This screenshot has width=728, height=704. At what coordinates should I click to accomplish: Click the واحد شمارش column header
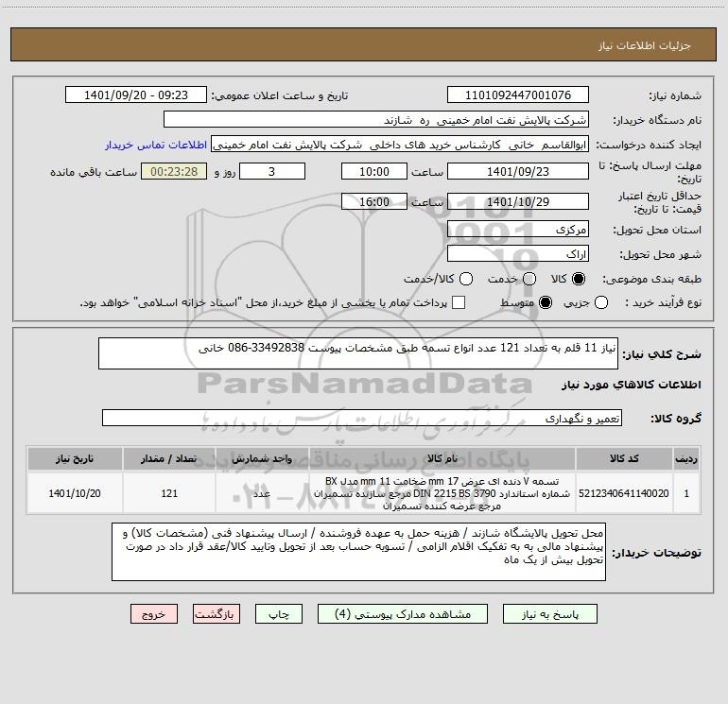point(262,459)
